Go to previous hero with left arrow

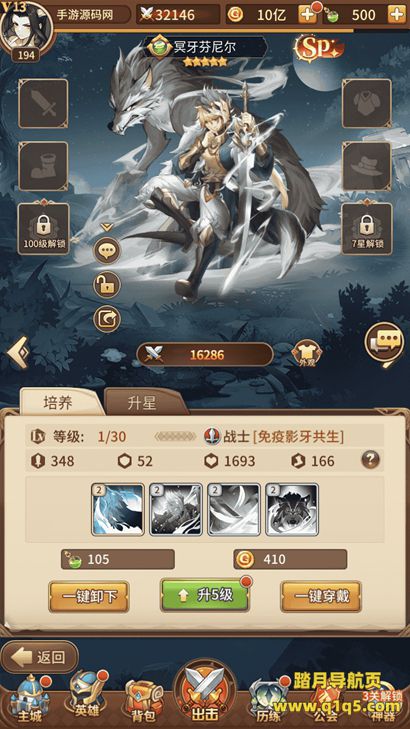(19, 353)
